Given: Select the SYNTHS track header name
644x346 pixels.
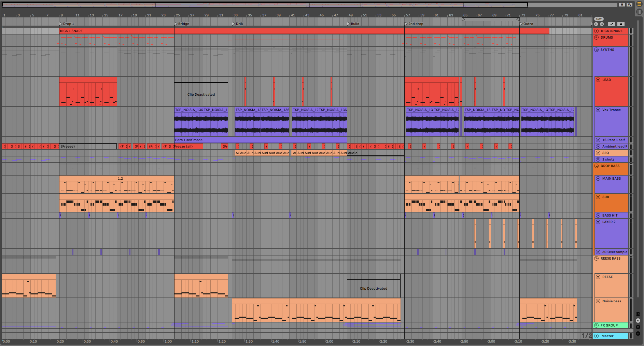Looking at the screenshot, I should (x=607, y=50).
